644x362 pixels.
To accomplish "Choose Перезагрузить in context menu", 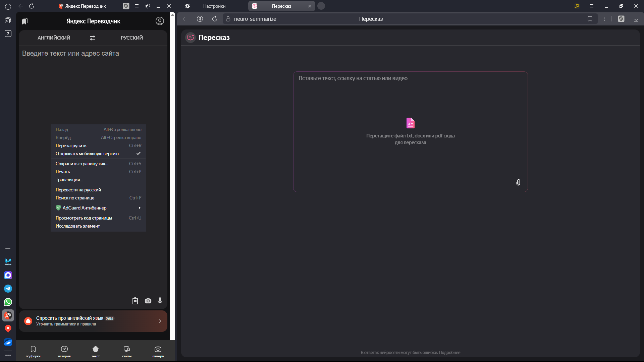I will tap(98, 145).
